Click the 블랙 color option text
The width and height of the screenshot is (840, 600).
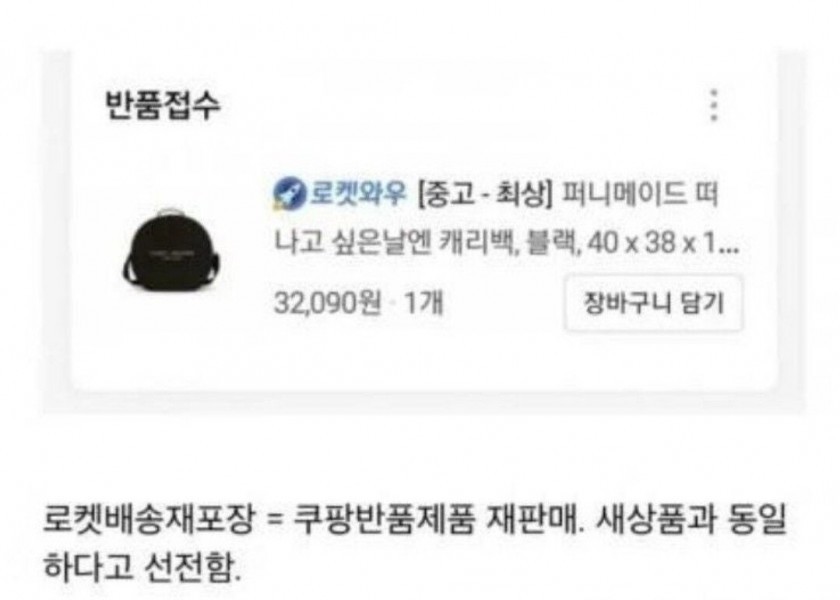(553, 244)
